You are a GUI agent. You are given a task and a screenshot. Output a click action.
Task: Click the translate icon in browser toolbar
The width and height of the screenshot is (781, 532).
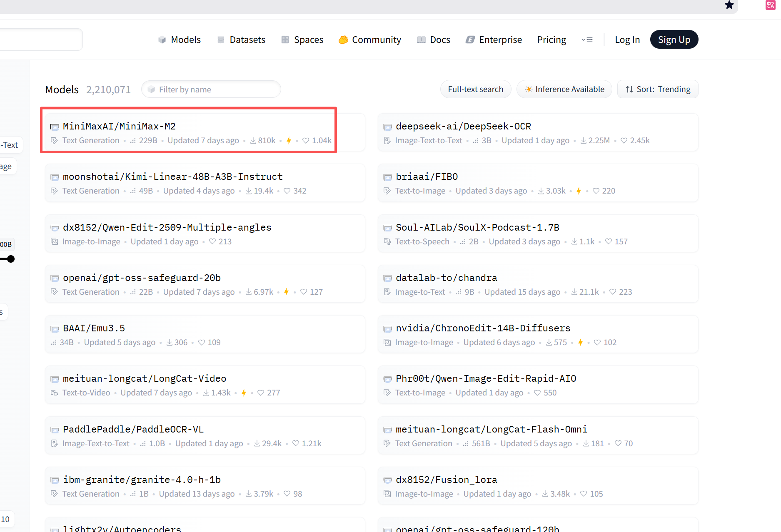click(x=770, y=5)
